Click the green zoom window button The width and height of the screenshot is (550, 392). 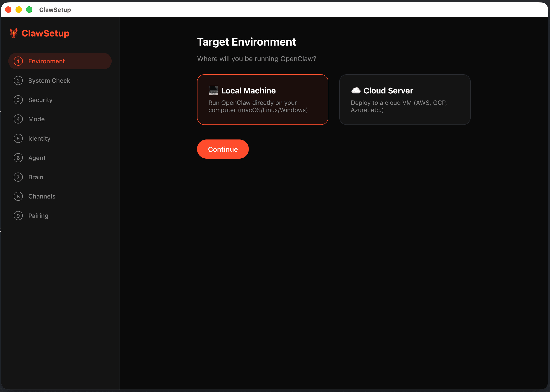29,10
